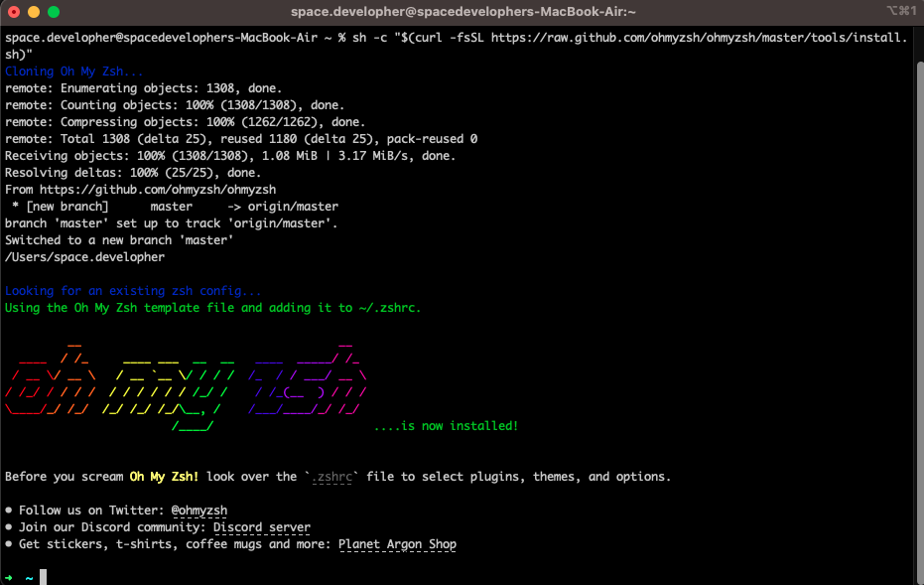
Task: Open the @ohmyzsh Twitter link
Action: pos(199,511)
